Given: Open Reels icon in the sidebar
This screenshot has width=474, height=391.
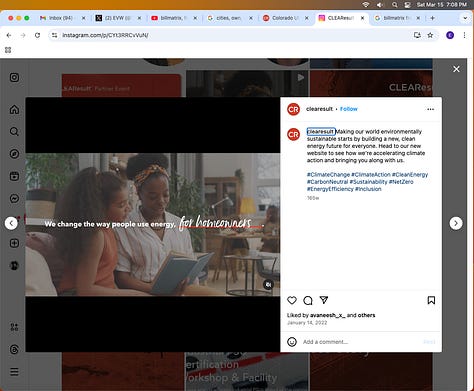Looking at the screenshot, I should point(14,176).
